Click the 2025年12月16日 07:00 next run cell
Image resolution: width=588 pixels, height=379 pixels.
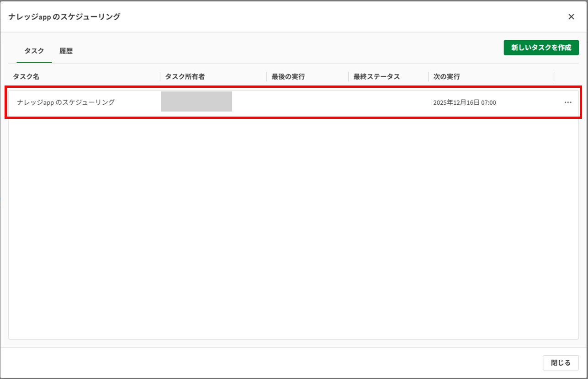(x=464, y=103)
